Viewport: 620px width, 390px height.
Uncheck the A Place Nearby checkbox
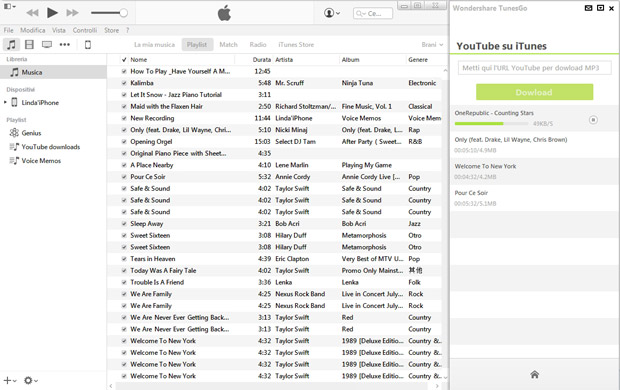124,165
